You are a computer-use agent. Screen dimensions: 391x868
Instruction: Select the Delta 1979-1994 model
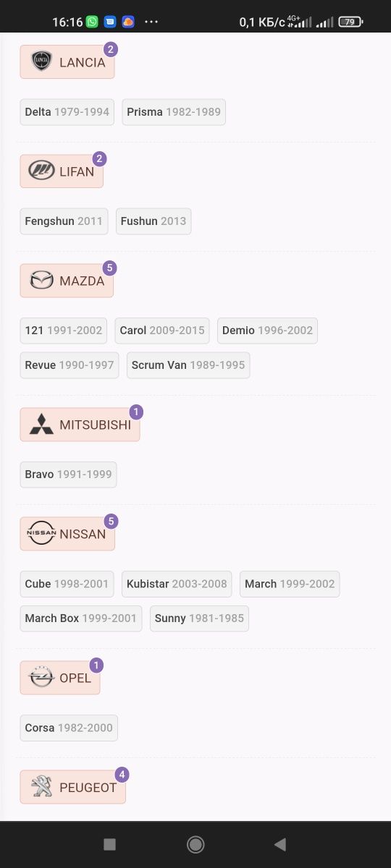tap(67, 112)
